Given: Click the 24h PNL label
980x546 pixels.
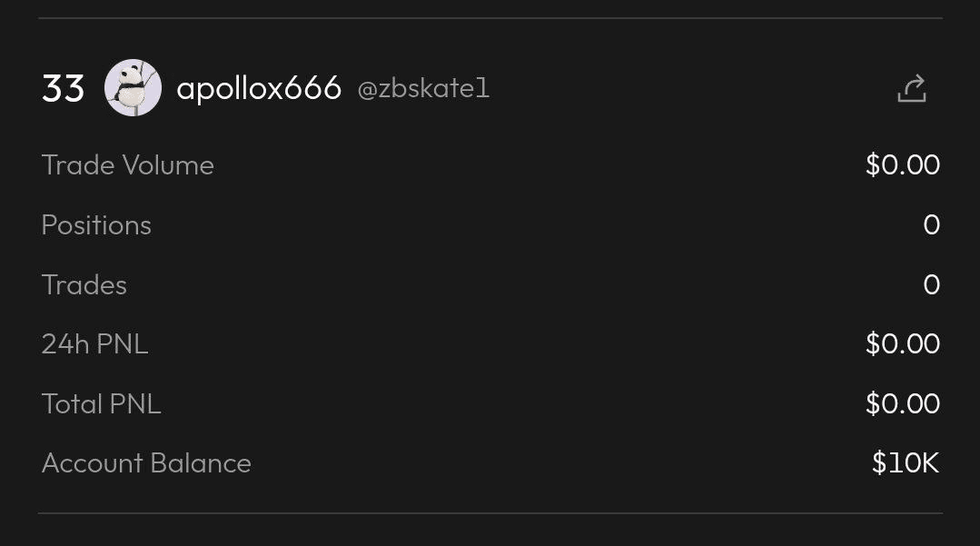Looking at the screenshot, I should coord(94,344).
